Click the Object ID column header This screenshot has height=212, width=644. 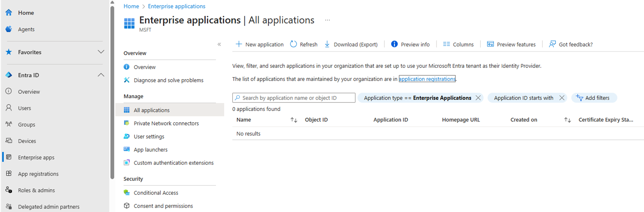[x=316, y=120]
